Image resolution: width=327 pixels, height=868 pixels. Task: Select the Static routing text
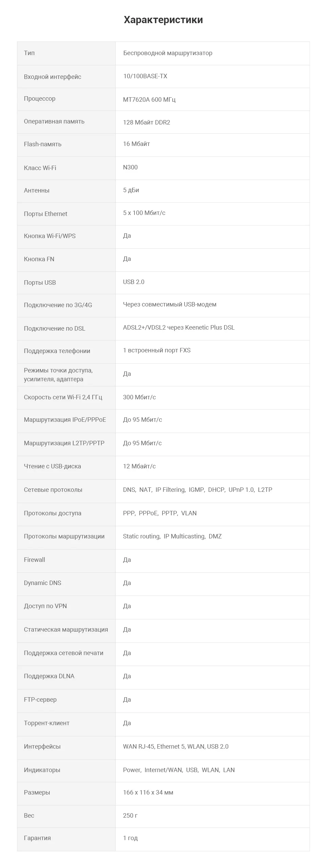(x=141, y=536)
